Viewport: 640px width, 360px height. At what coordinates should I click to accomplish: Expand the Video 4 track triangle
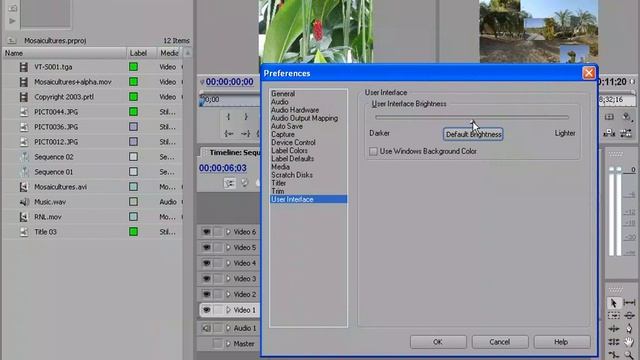coord(228,263)
